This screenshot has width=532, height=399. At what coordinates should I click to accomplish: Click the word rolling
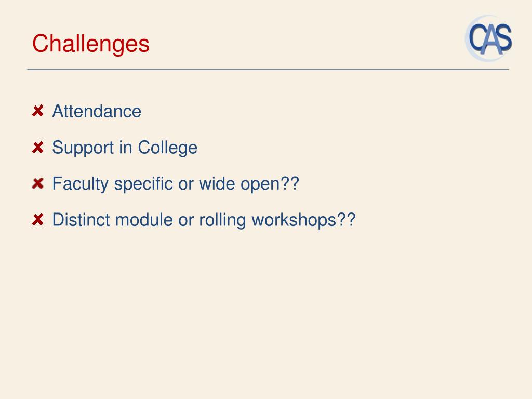(x=222, y=220)
